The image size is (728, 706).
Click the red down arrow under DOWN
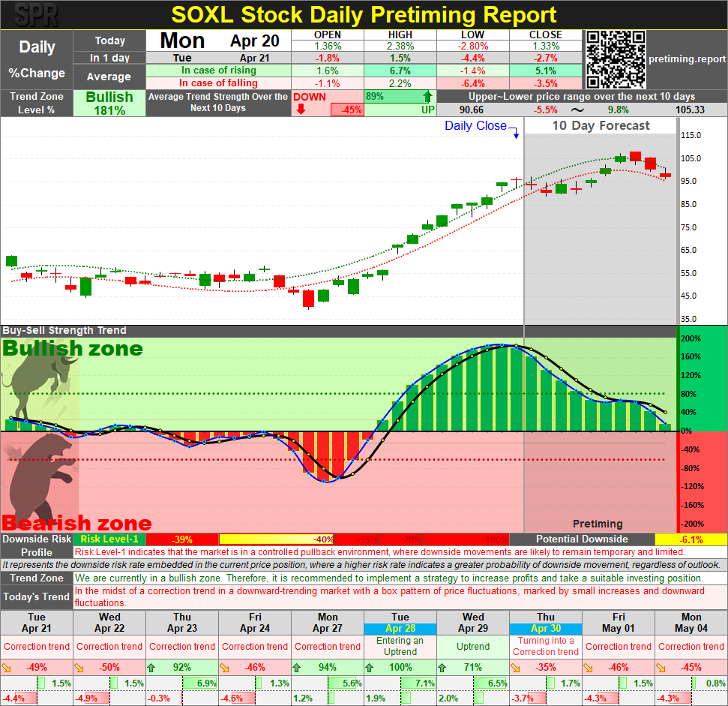coord(301,109)
